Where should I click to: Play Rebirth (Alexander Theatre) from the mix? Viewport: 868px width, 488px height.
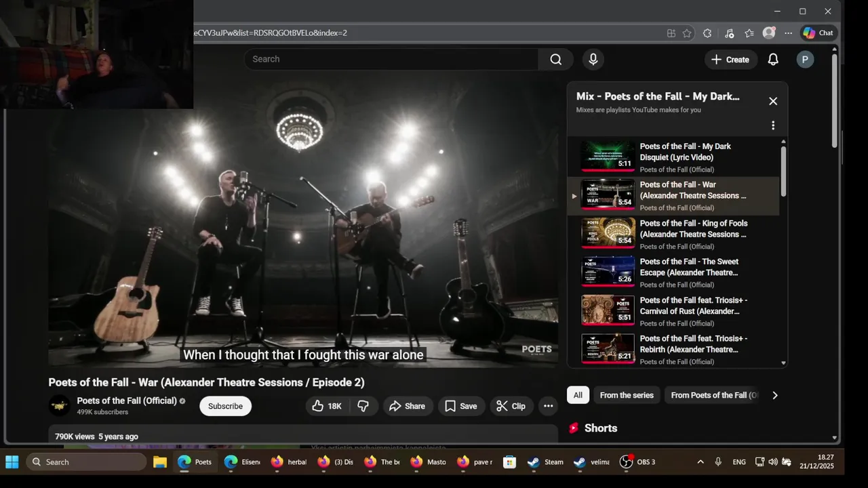(673, 350)
